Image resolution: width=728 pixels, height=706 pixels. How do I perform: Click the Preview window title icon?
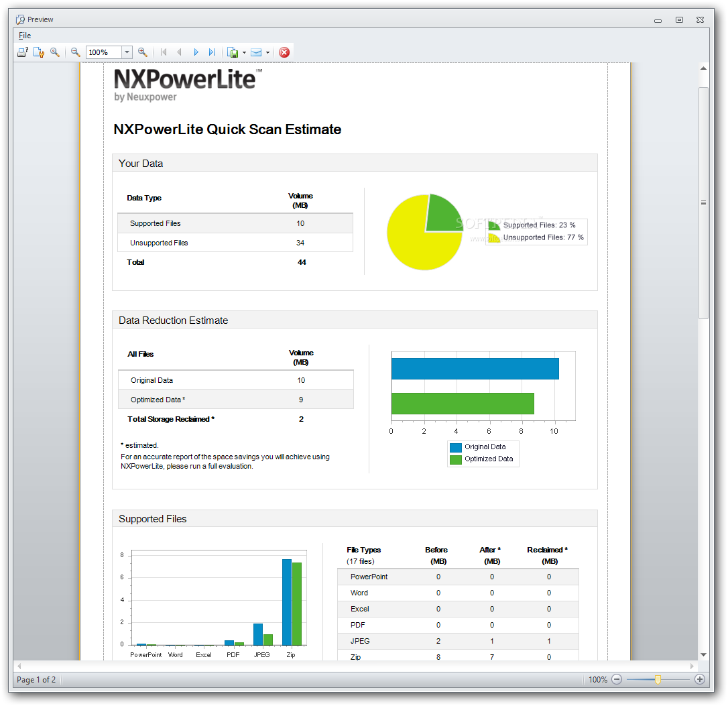pos(20,19)
